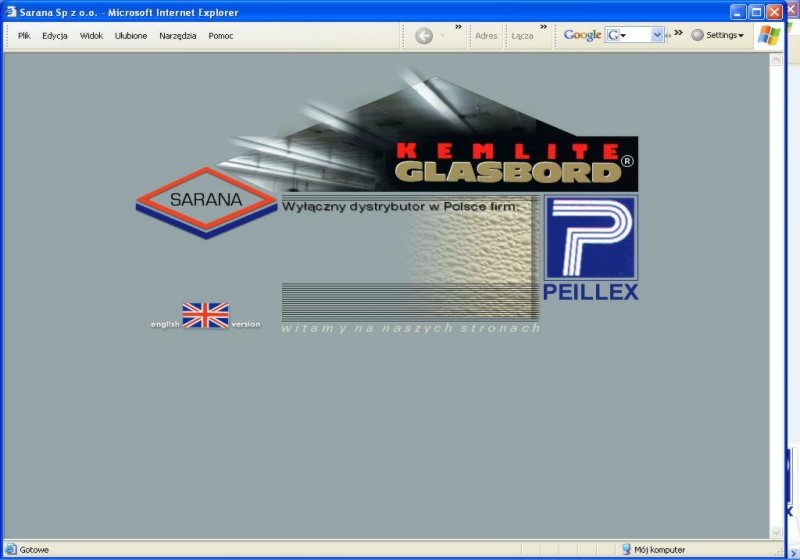The width and height of the screenshot is (800, 560).
Task: Click 'Wyłączny dystrybutor w Polsce firm' text
Action: click(401, 207)
